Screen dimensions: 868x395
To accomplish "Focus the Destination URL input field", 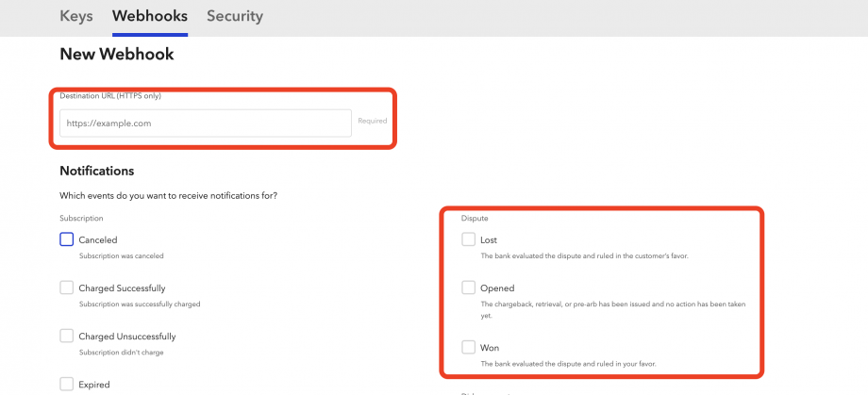I will click(x=206, y=123).
